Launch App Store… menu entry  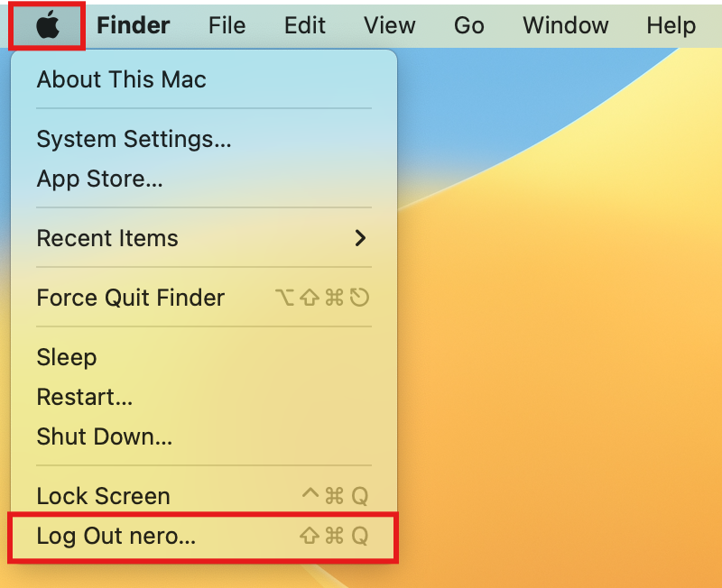[x=204, y=179]
